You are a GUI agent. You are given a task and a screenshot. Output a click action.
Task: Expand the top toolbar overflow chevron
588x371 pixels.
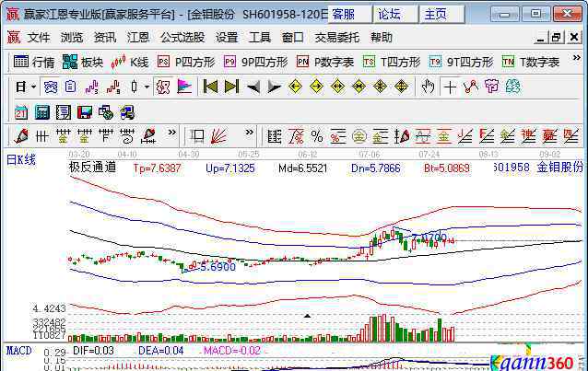[576, 58]
